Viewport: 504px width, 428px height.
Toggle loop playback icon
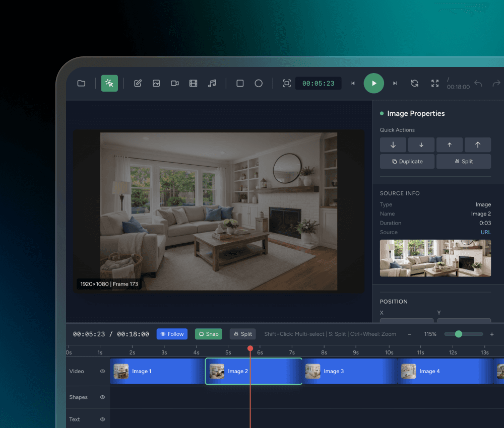415,84
